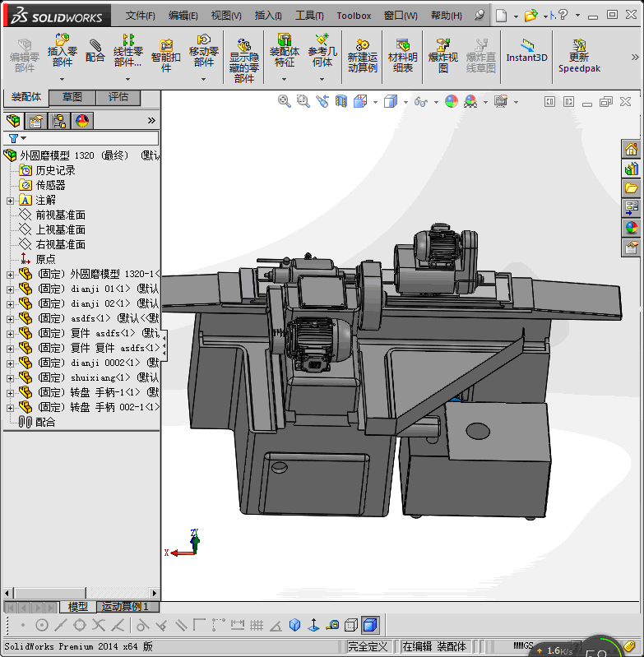This screenshot has width=644, height=657.
Task: Select 原点 origin in tree
Action: (45, 259)
